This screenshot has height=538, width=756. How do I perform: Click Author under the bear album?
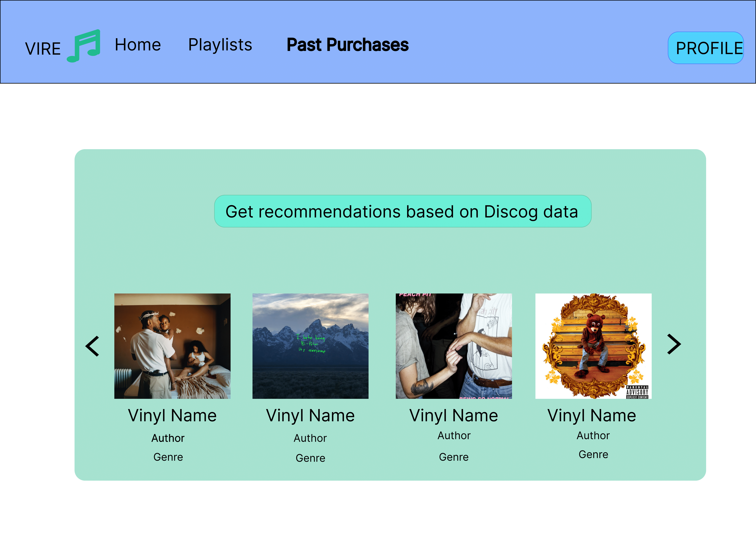click(x=593, y=435)
